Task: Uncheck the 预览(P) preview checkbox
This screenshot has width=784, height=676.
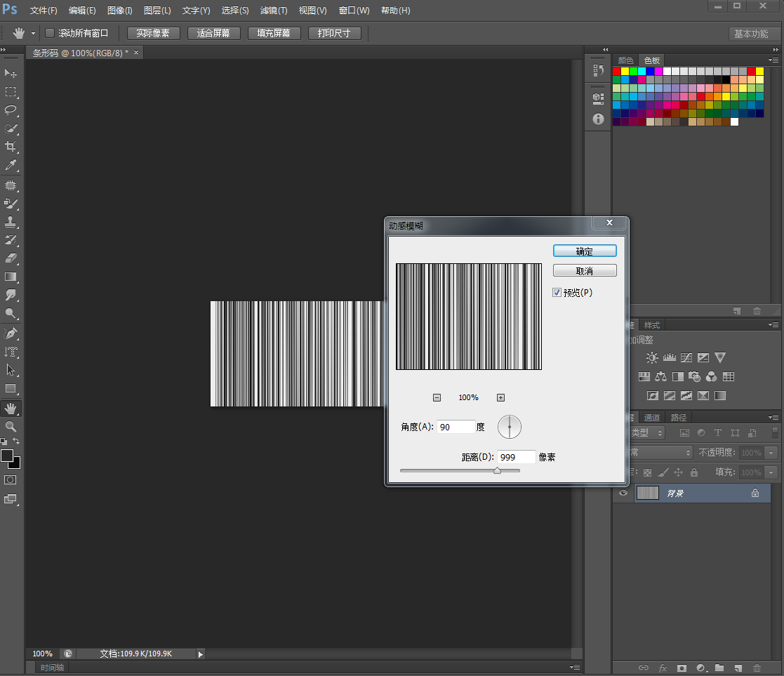Action: click(x=557, y=293)
